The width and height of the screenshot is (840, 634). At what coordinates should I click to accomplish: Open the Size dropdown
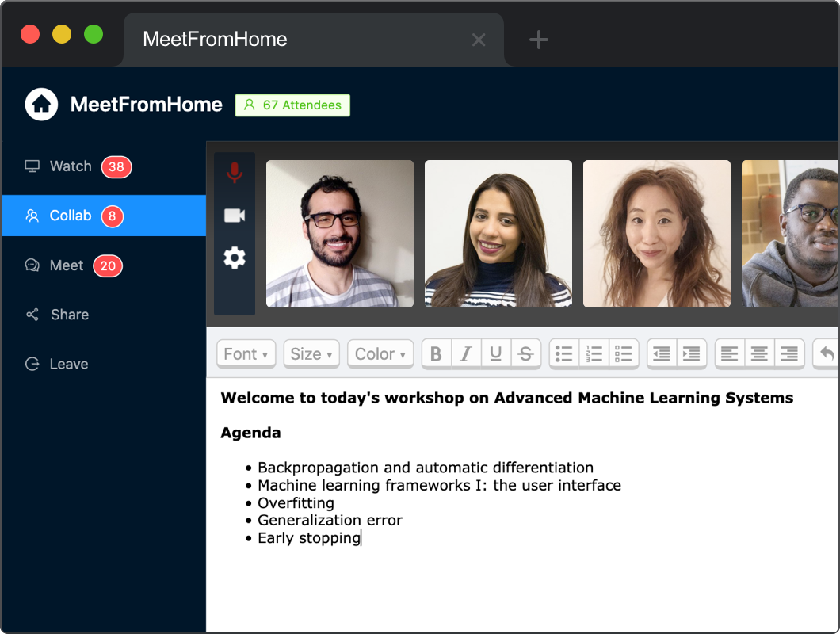pyautogui.click(x=311, y=353)
